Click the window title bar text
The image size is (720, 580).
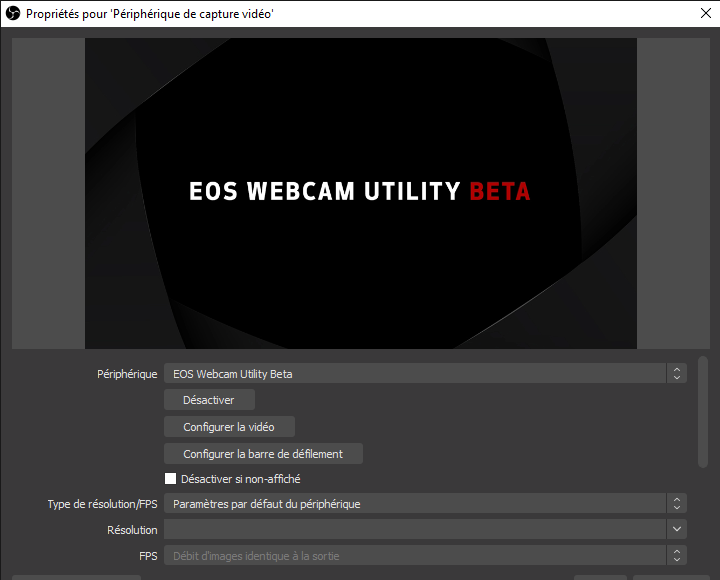point(150,14)
